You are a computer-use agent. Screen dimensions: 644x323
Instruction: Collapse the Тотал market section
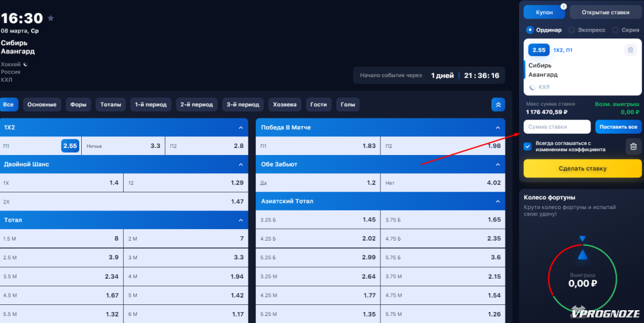click(x=241, y=220)
